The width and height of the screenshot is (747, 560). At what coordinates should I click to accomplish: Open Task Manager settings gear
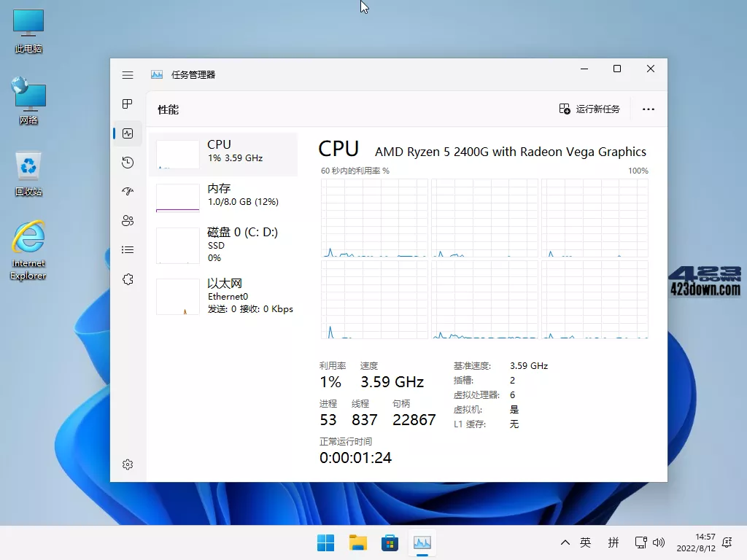[x=128, y=464]
